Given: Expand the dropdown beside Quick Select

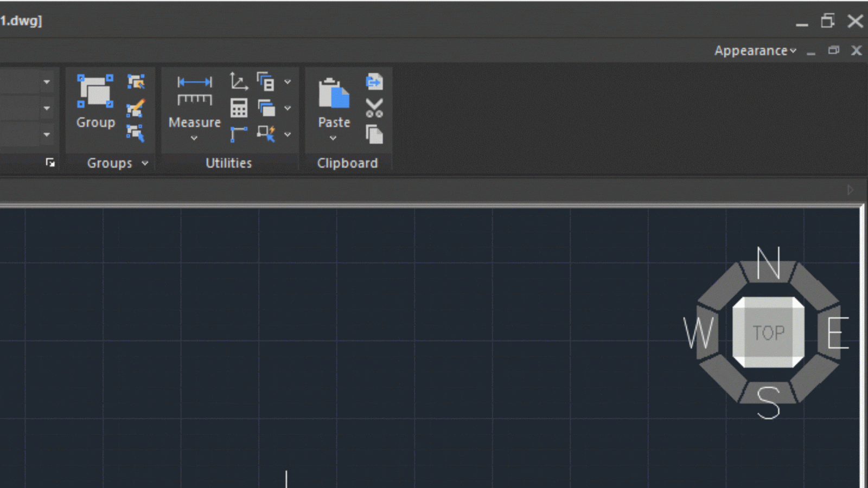Looking at the screenshot, I should (288, 133).
